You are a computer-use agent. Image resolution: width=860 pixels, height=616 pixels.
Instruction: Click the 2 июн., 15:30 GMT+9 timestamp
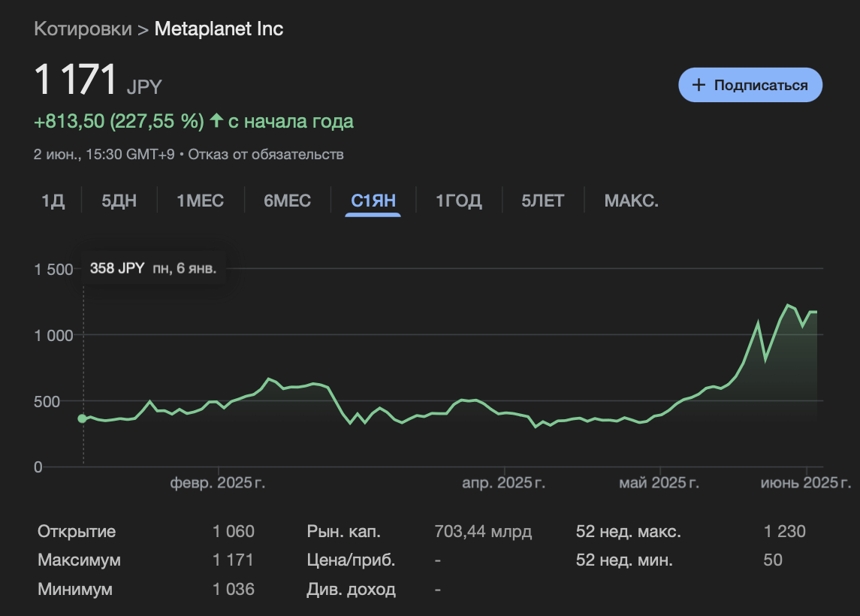coord(104,154)
